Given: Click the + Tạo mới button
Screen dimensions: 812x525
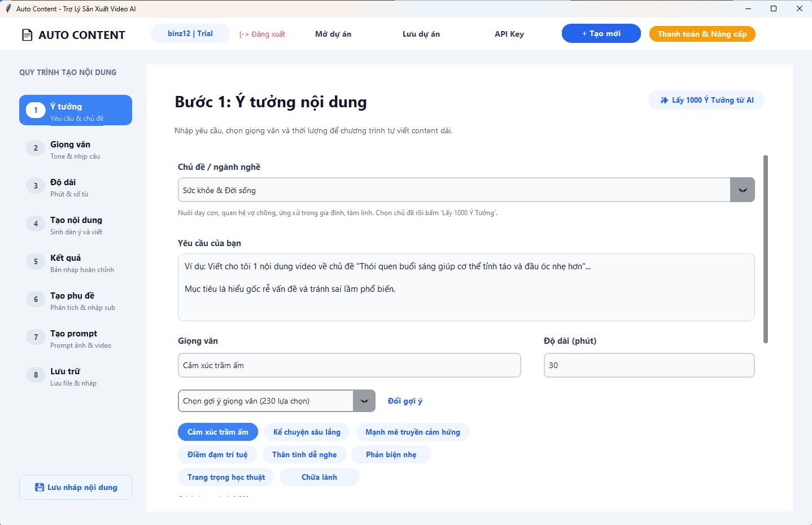Looking at the screenshot, I should click(x=601, y=33).
